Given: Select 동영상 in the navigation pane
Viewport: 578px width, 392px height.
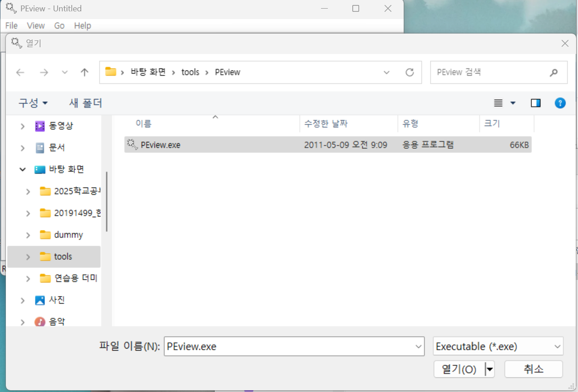Looking at the screenshot, I should click(x=61, y=126).
